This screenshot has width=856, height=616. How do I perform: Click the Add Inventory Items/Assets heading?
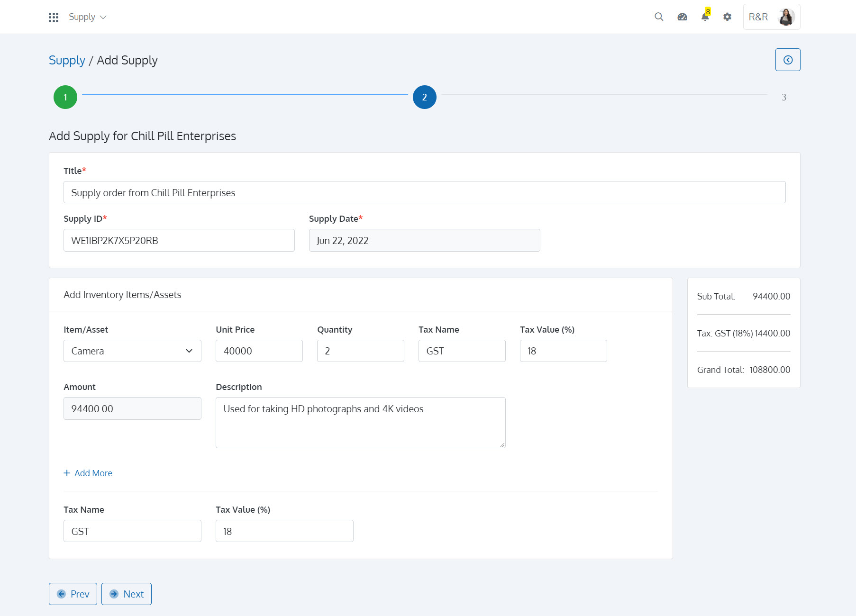pyautogui.click(x=122, y=295)
